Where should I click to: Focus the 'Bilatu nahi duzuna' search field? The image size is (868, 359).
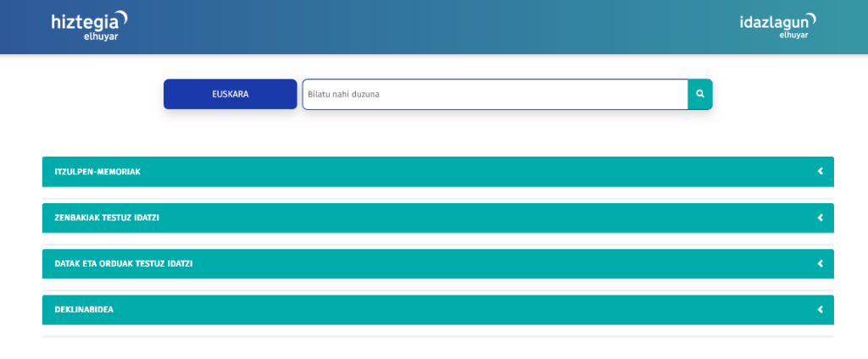(494, 94)
